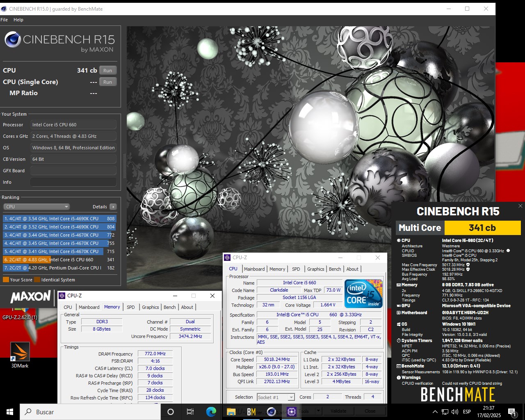Select ranking row 6 Intel Core i5 CPU 660
Screen dimensions: 525x420
(x=59, y=260)
